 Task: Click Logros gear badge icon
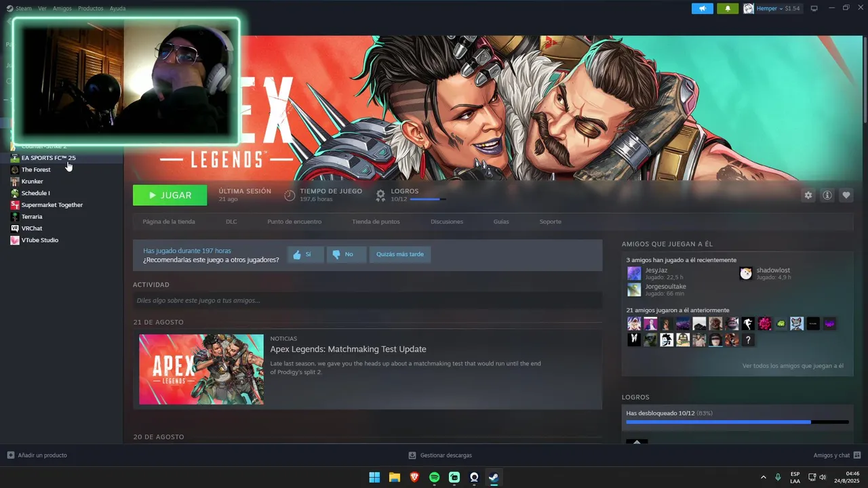click(380, 195)
